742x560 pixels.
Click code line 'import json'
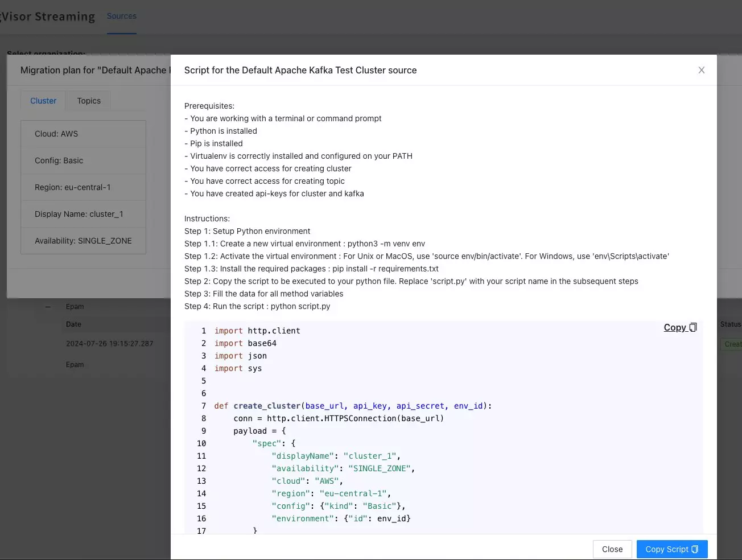pyautogui.click(x=241, y=356)
